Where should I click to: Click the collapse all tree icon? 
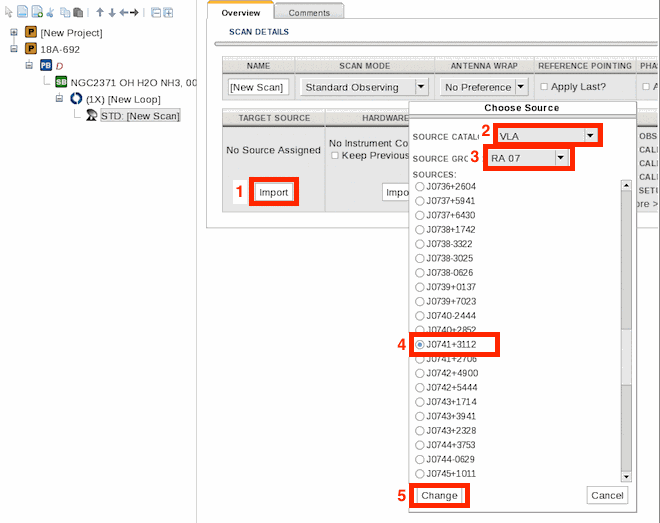click(x=155, y=13)
